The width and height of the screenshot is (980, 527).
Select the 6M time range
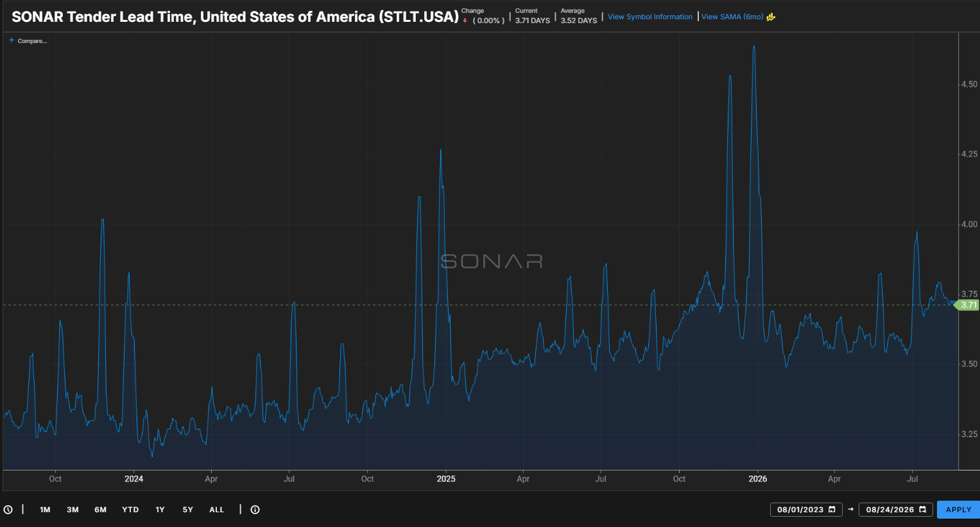100,510
